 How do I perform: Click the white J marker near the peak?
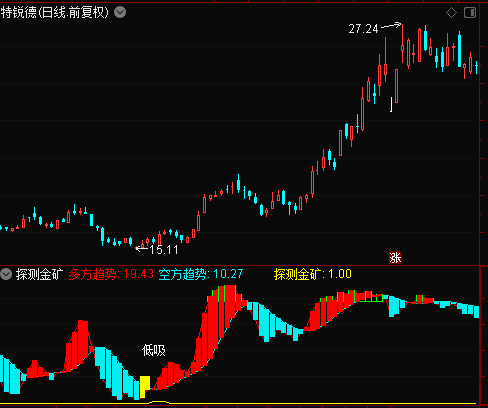pos(392,104)
